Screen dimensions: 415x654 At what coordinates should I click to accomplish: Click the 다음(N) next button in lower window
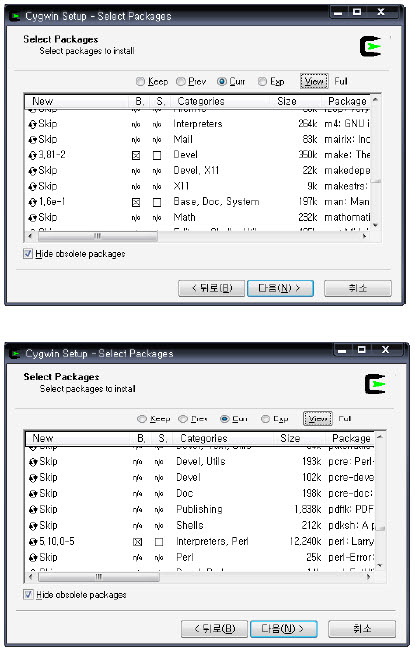[283, 629]
